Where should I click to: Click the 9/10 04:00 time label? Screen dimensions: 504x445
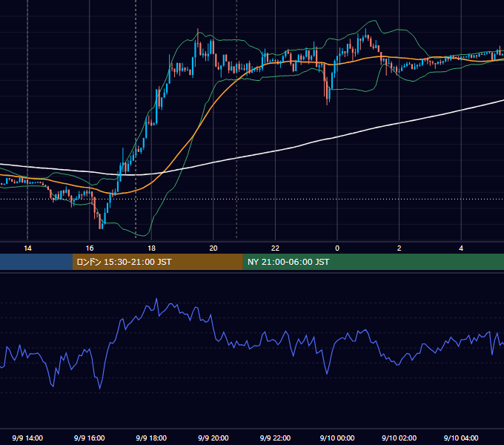coord(461,438)
